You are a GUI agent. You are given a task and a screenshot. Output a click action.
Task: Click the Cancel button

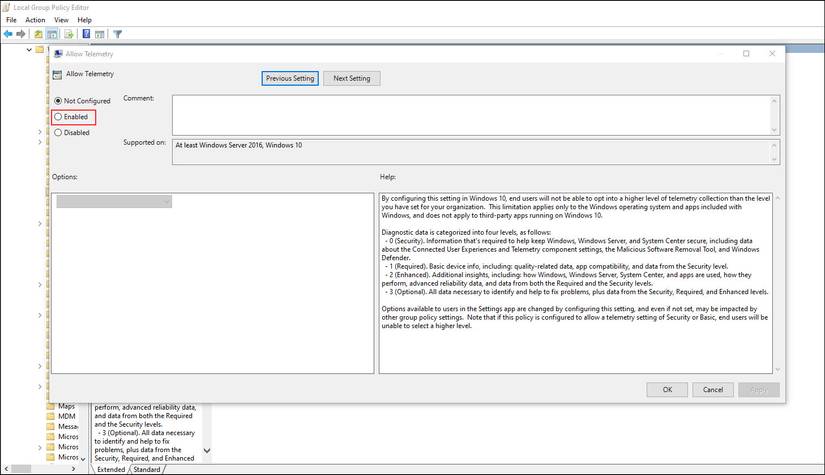(x=713, y=390)
